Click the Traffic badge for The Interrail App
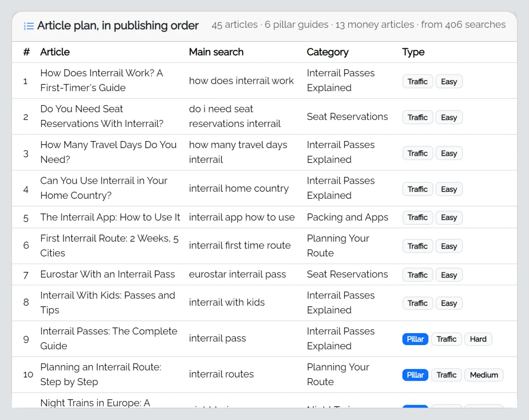The width and height of the screenshot is (529, 420). click(417, 218)
